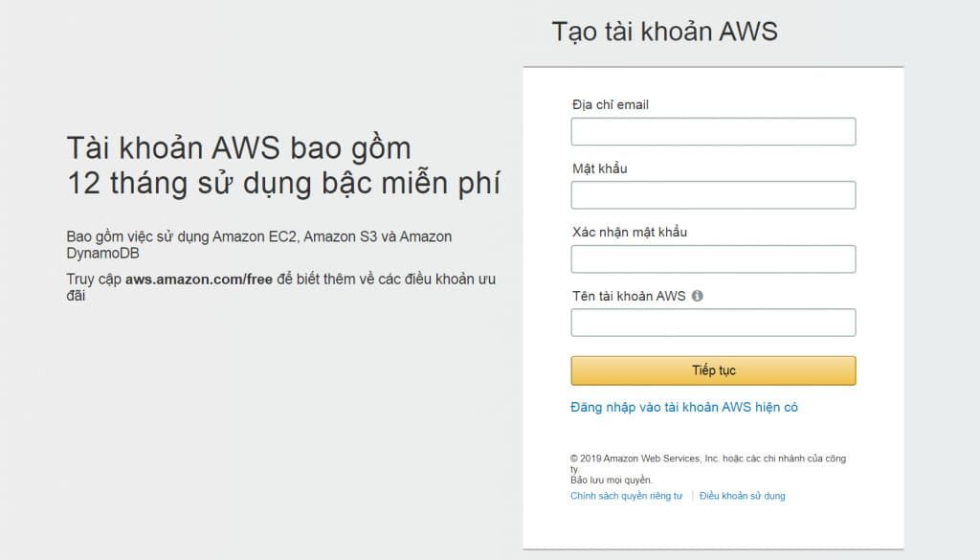Open the Điều khoản sử dụng link

(x=742, y=496)
